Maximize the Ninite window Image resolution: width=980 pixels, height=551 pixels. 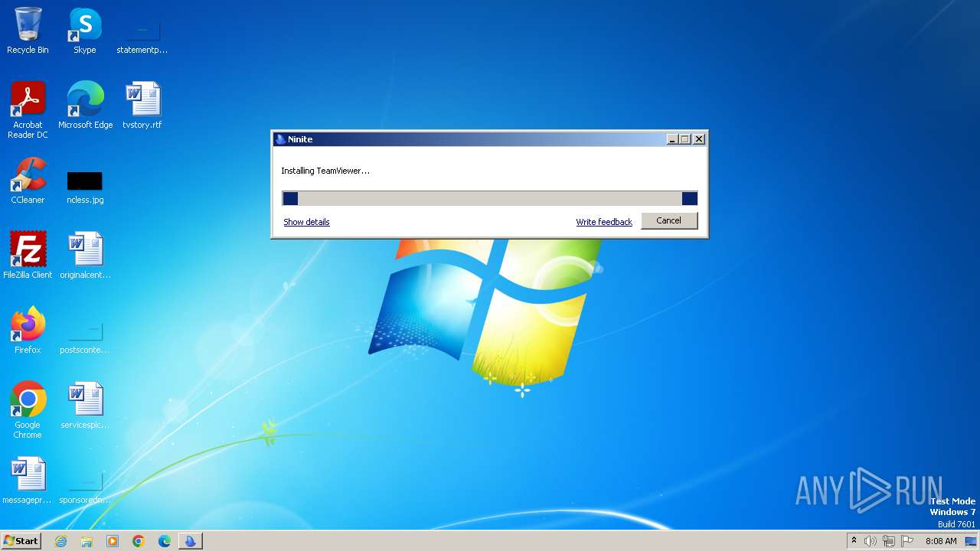tap(685, 139)
